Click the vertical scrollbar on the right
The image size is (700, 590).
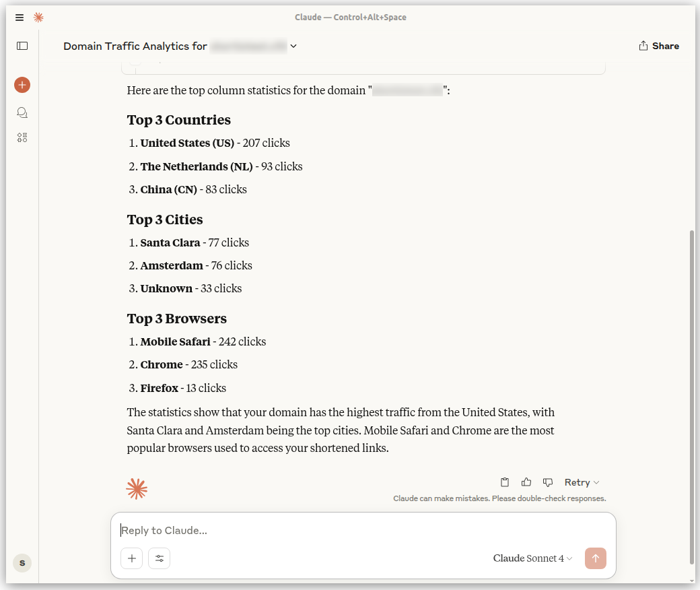click(x=692, y=397)
